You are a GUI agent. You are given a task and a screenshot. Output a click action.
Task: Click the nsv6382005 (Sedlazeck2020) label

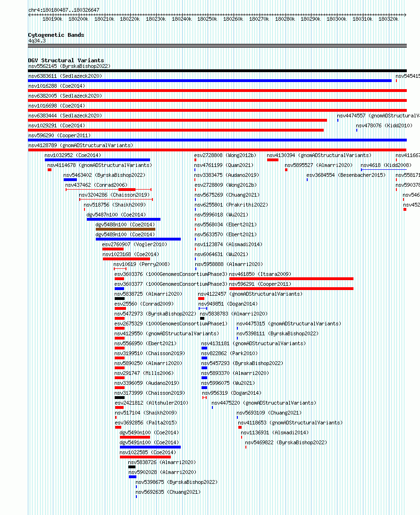65,96
